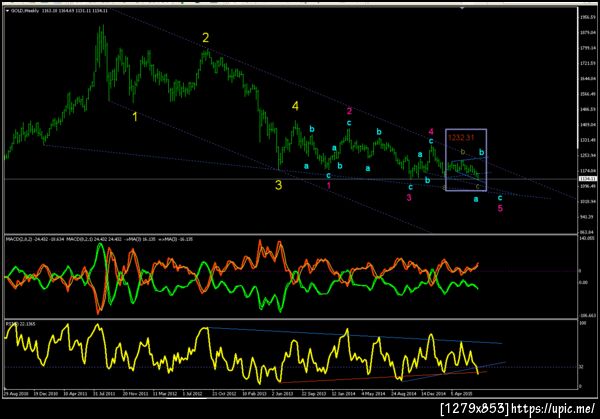Select the olive b label inside rectangle
Image resolution: width=600 pixels, height=419 pixels.
click(463, 152)
